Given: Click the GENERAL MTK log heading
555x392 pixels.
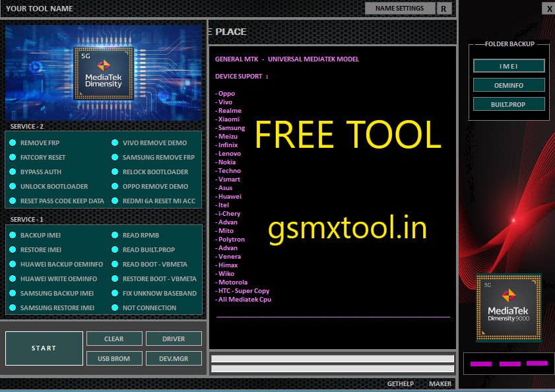Looking at the screenshot, I should [286, 59].
